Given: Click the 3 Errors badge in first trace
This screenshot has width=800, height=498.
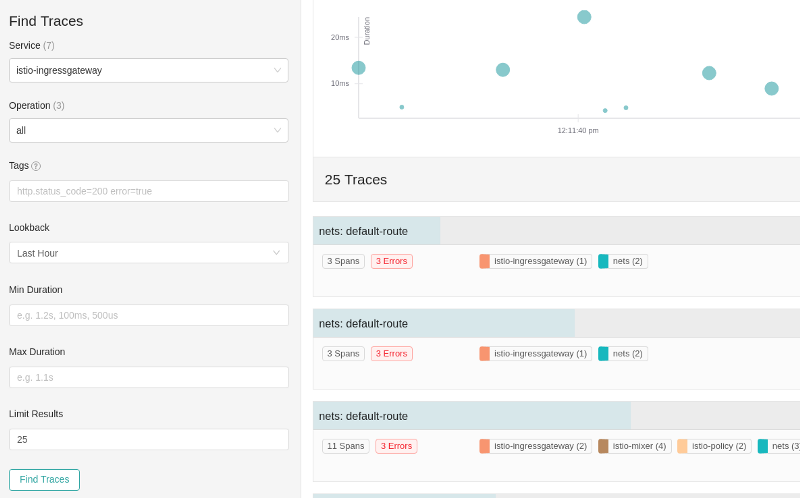Looking at the screenshot, I should pyautogui.click(x=392, y=261).
